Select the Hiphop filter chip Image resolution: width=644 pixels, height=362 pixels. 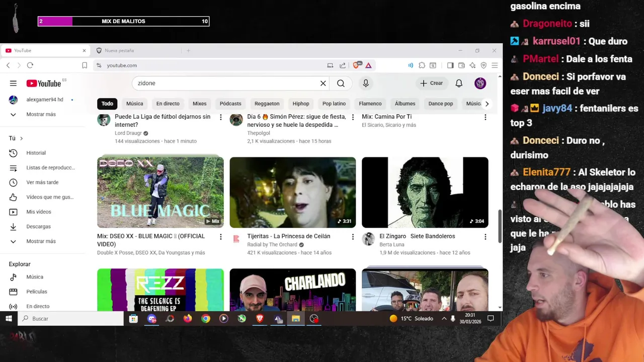pyautogui.click(x=301, y=104)
